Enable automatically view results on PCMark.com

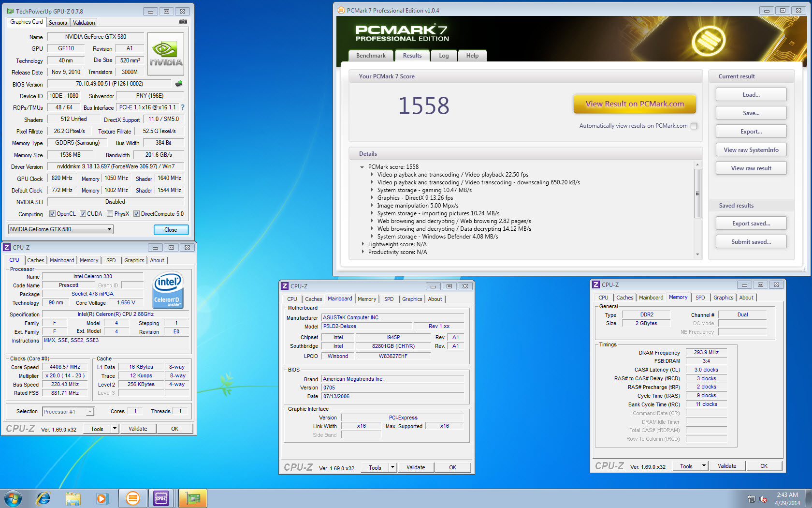[x=694, y=126]
